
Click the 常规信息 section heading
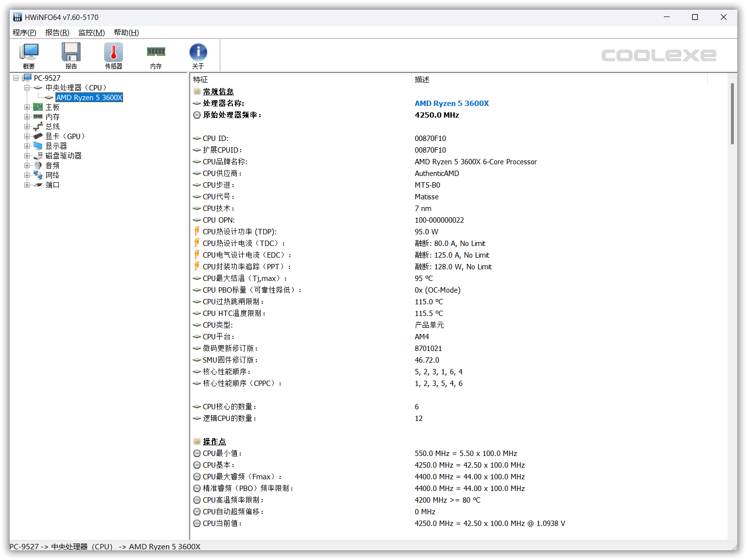217,91
